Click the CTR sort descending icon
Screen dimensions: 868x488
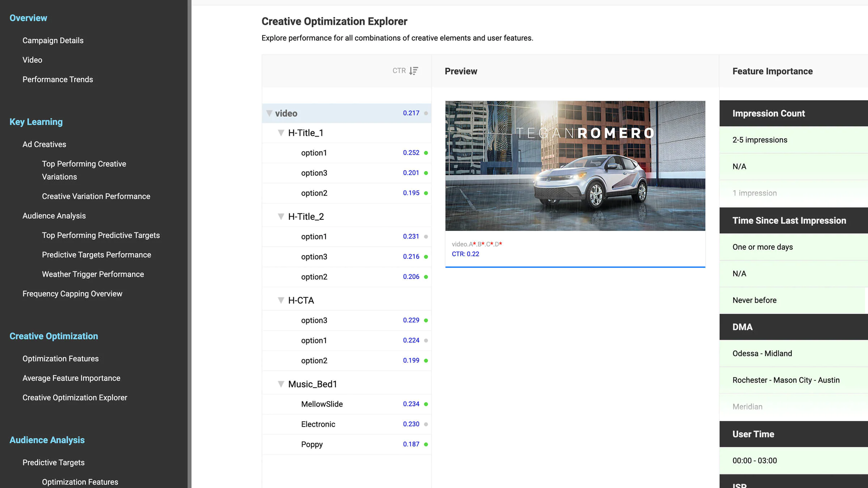pyautogui.click(x=413, y=70)
